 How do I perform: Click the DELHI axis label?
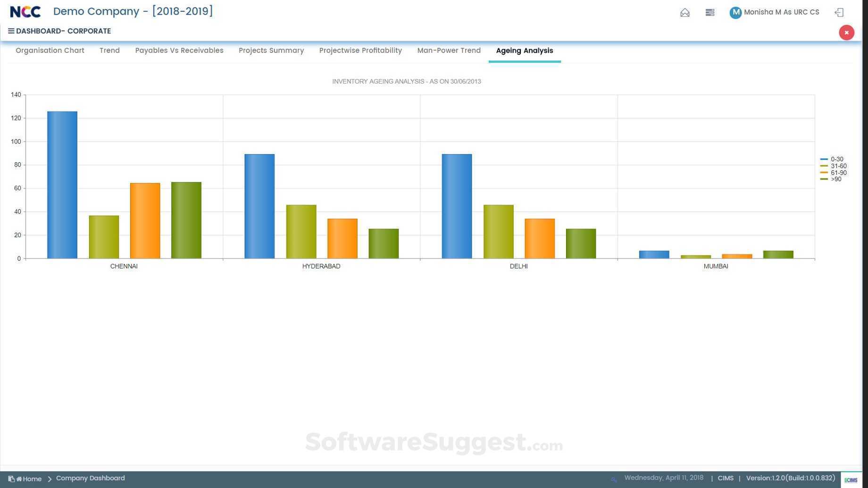(x=518, y=266)
